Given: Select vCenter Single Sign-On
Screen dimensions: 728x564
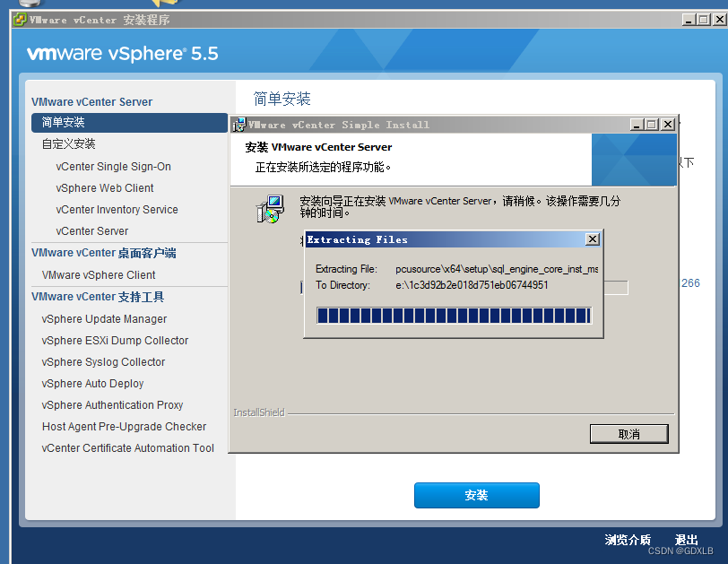Looking at the screenshot, I should [x=113, y=166].
